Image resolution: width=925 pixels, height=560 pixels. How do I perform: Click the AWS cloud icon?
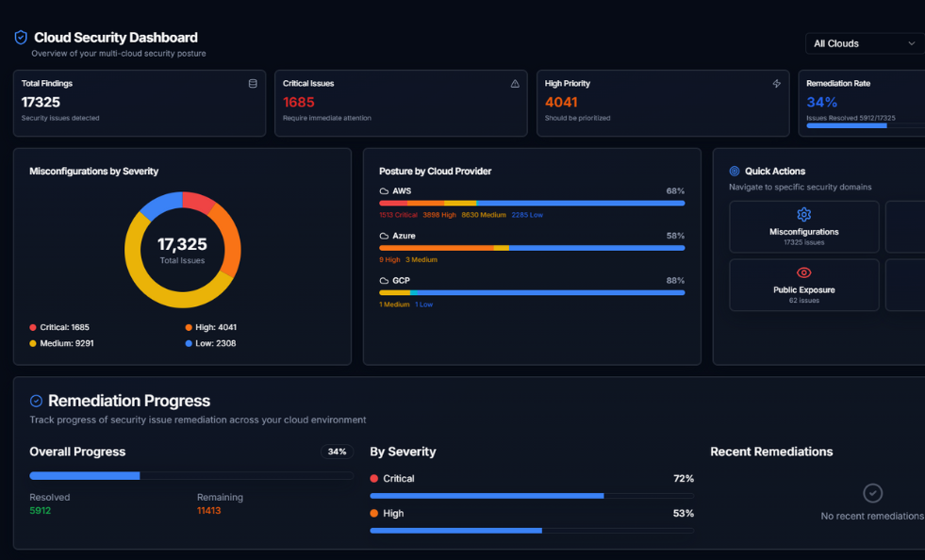click(x=384, y=191)
